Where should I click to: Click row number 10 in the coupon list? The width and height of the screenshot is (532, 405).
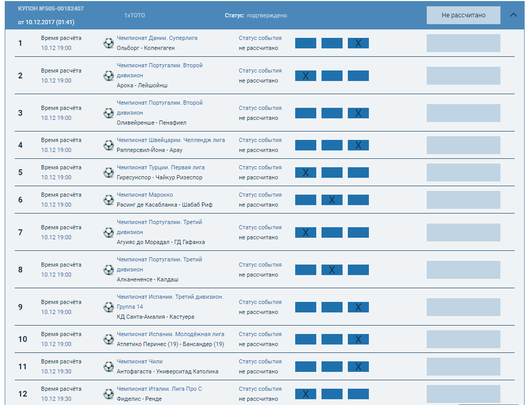click(23, 339)
